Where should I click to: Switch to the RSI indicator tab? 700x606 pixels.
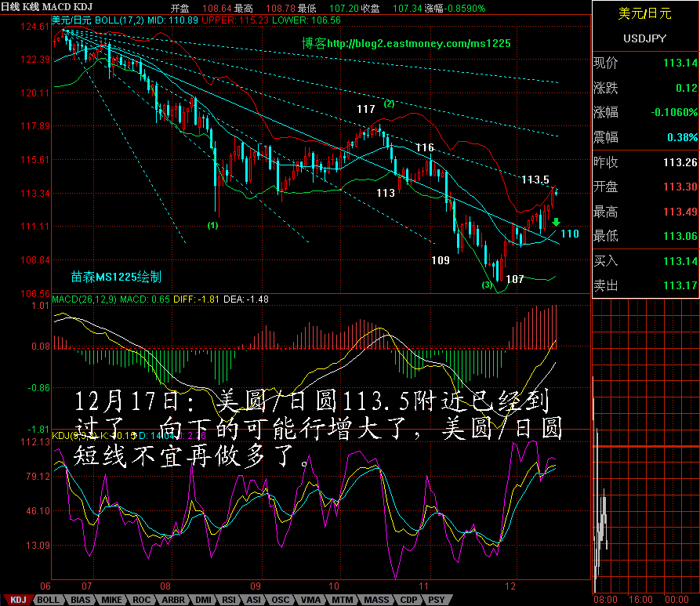pos(229,600)
